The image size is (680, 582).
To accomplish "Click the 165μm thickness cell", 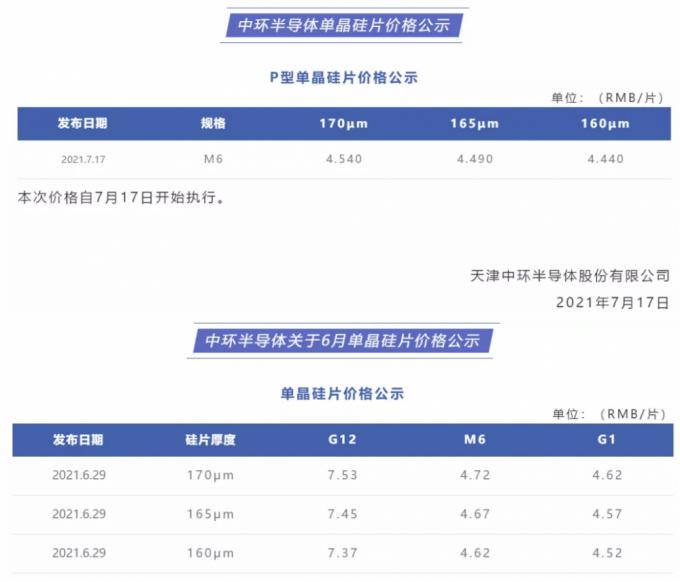I will (211, 515).
